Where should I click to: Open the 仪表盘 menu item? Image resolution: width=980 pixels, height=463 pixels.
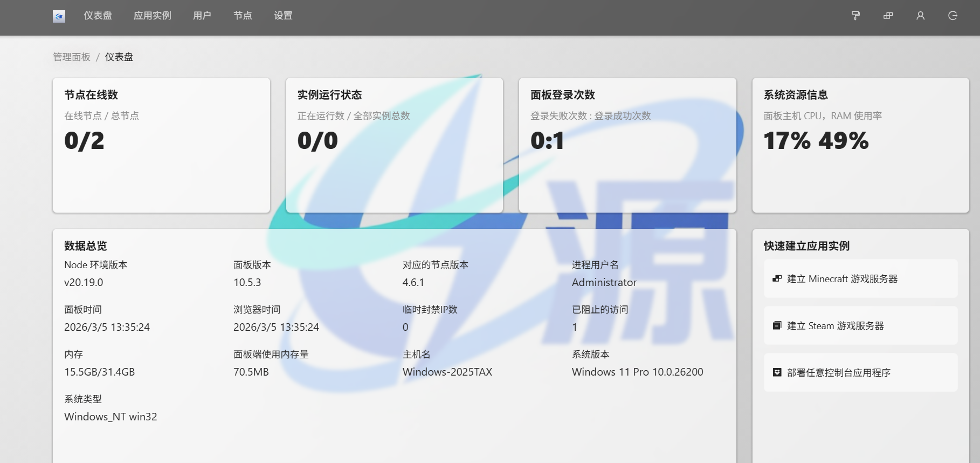(x=98, y=16)
